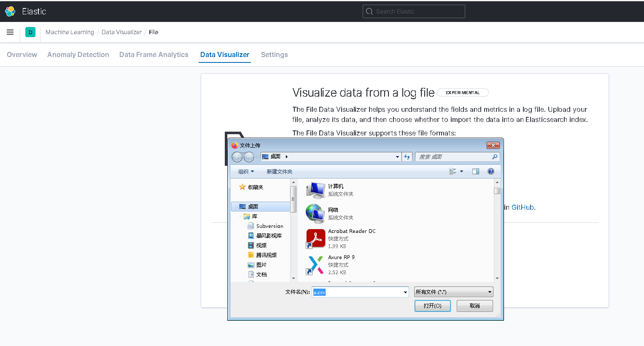Viewport: 644px width, 346px height.
Task: Click the 计算机 computer icon
Action: (315, 190)
